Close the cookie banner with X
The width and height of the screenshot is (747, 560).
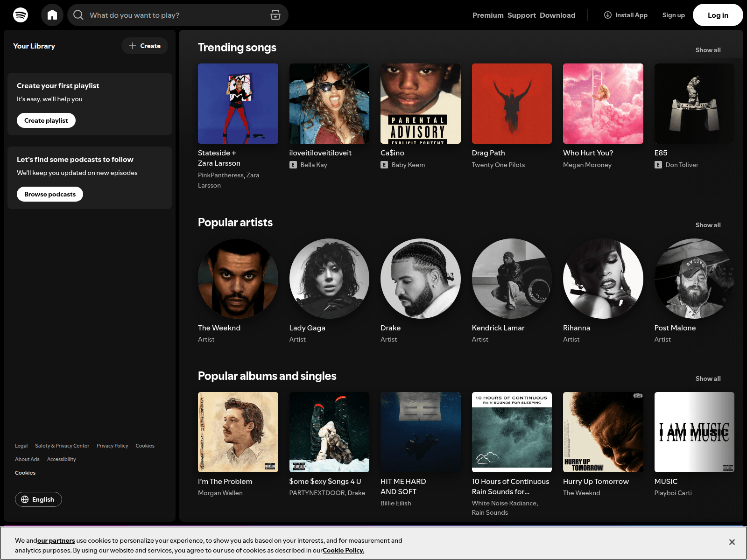pyautogui.click(x=732, y=542)
